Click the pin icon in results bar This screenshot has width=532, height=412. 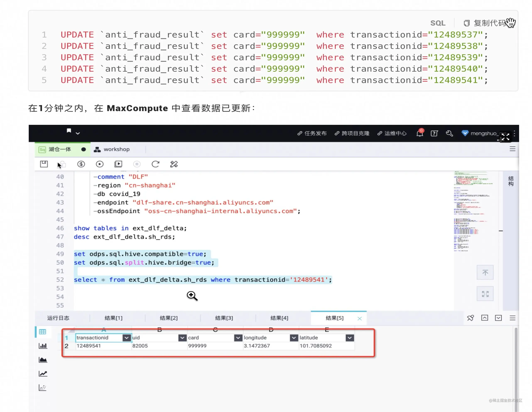pyautogui.click(x=470, y=318)
